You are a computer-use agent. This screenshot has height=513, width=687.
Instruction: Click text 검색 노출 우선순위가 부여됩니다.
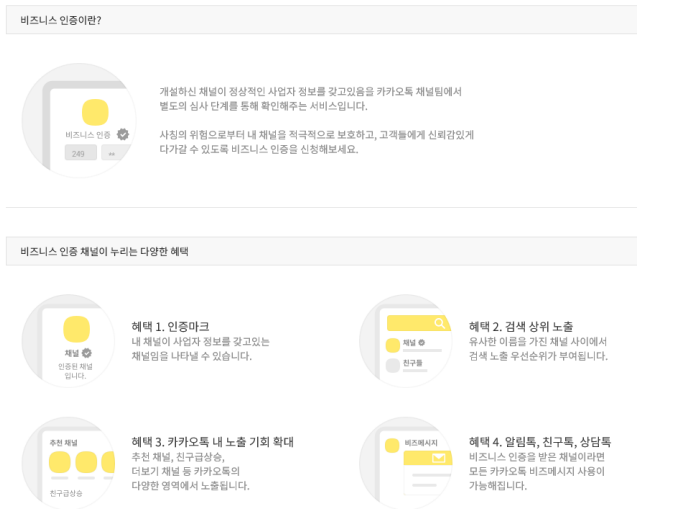pyautogui.click(x=538, y=356)
